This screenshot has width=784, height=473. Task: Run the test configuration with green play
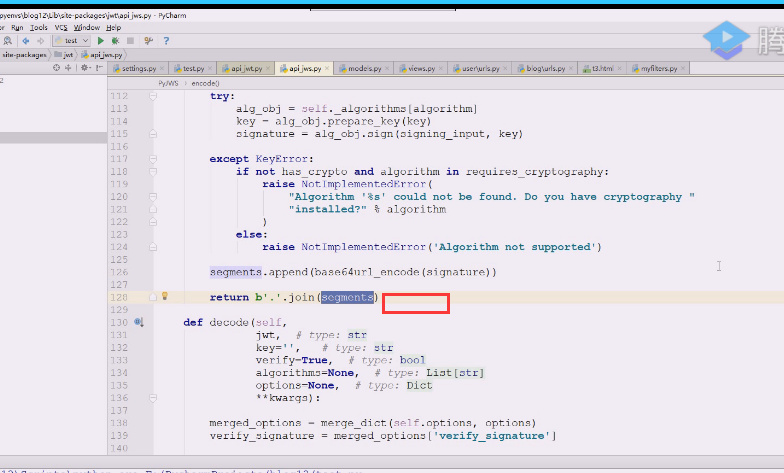tap(100, 41)
